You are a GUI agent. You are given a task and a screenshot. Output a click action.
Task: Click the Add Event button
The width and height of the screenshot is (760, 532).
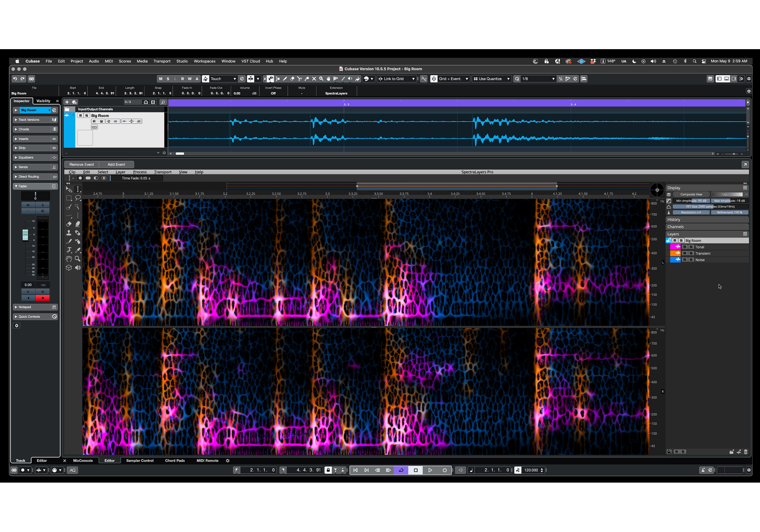tap(116, 164)
